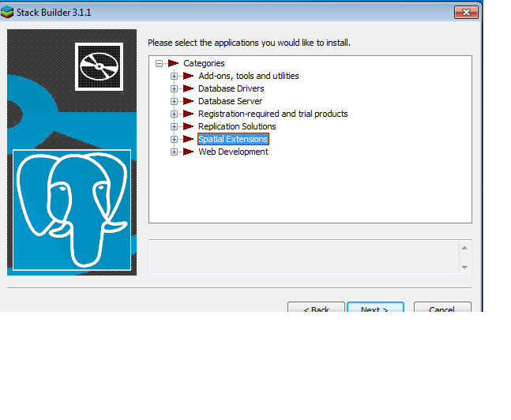
Task: Expand the Database Server category
Action: pyautogui.click(x=174, y=102)
